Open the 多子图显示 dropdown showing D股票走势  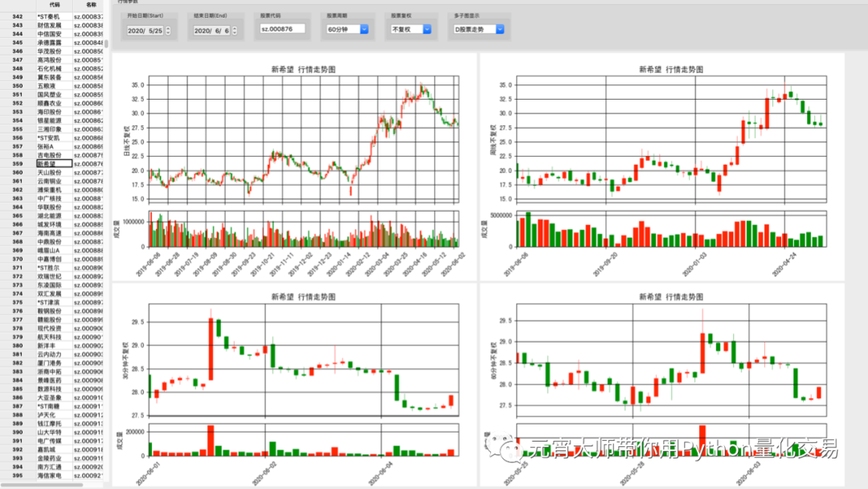point(479,29)
